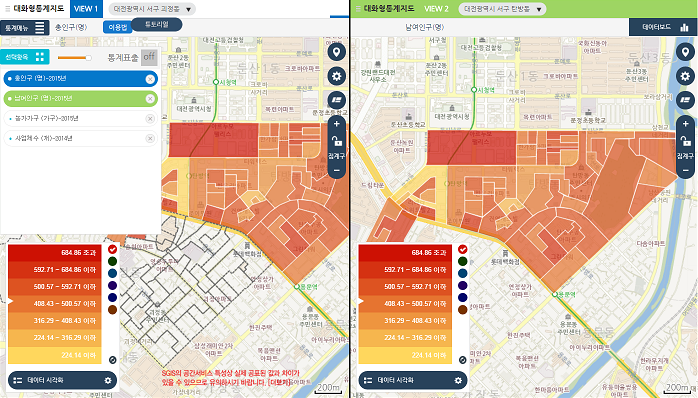This screenshot has width=698, height=398.
Task: Select the checked red color in VIEW 1 legend
Action: click(x=112, y=249)
